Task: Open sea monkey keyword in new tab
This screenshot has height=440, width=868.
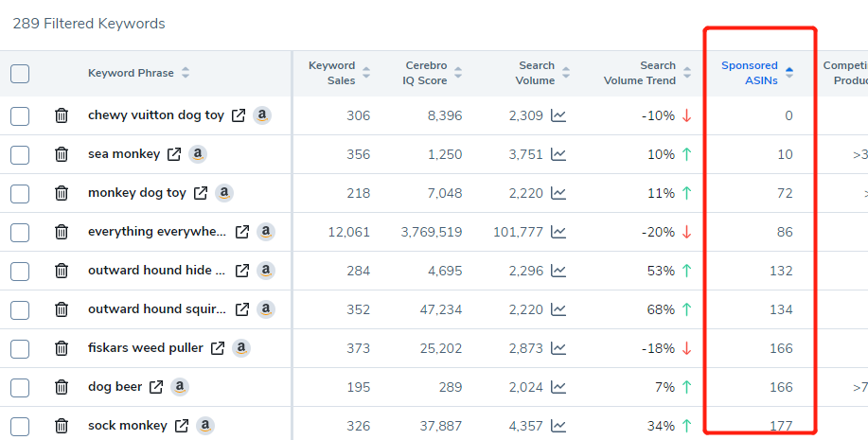Action: pyautogui.click(x=174, y=154)
